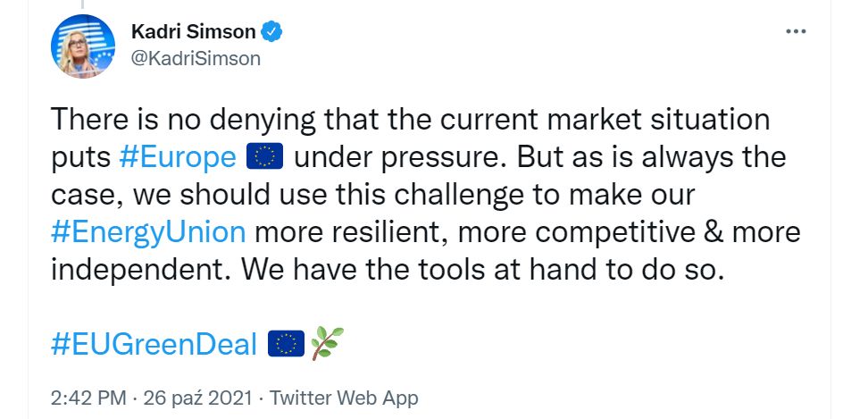This screenshot has height=419, width=868.
Task: Open the @KadriSimson handle link
Action: 196,59
